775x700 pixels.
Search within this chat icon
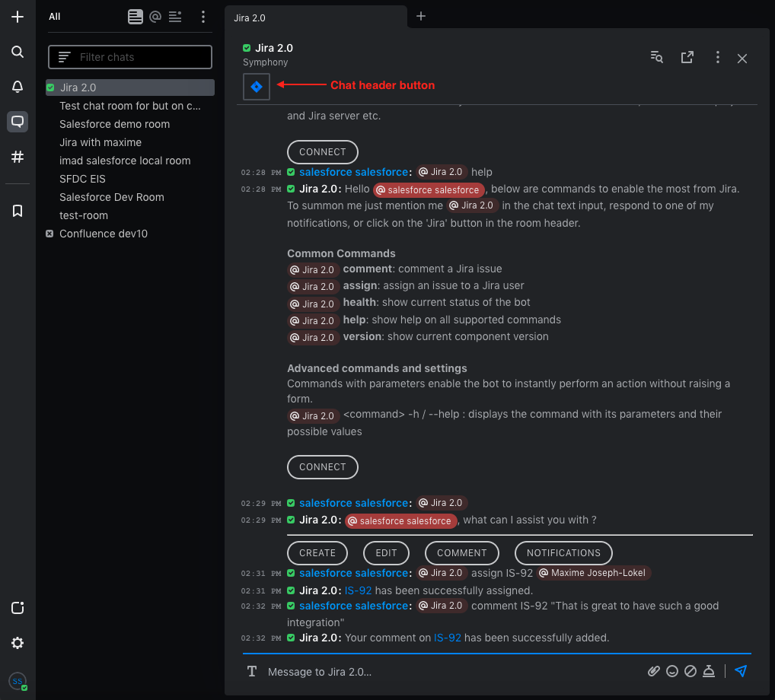[x=656, y=57]
